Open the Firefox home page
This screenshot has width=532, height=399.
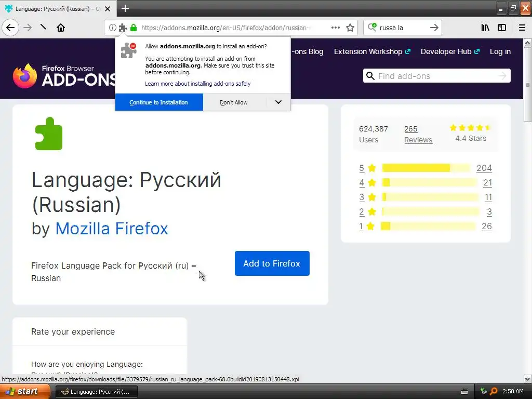61,28
